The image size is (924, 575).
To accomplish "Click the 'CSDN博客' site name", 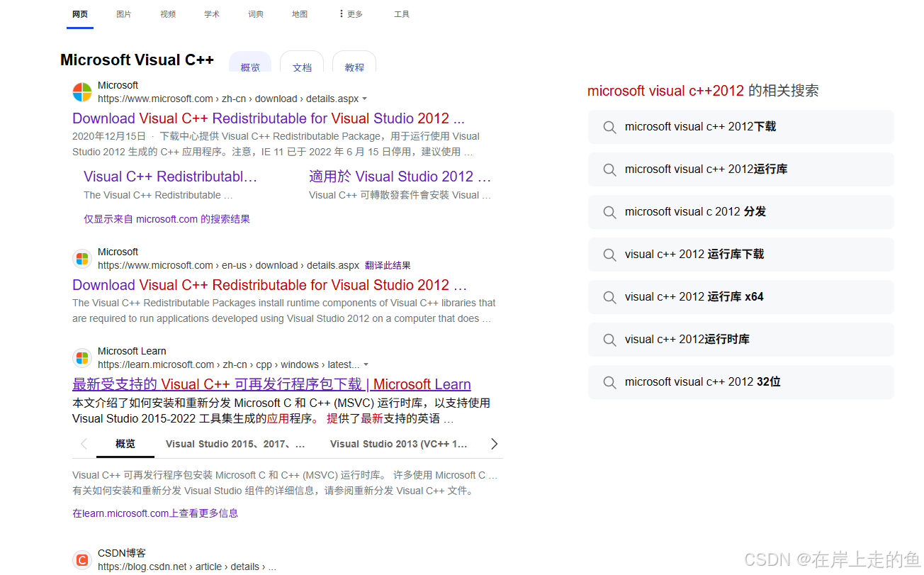I will coord(122,553).
